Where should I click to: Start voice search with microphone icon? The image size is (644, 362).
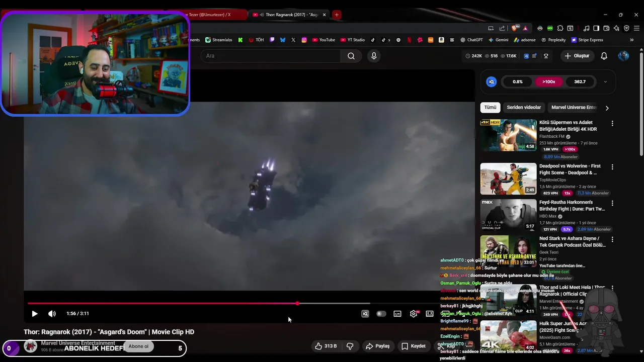373,56
